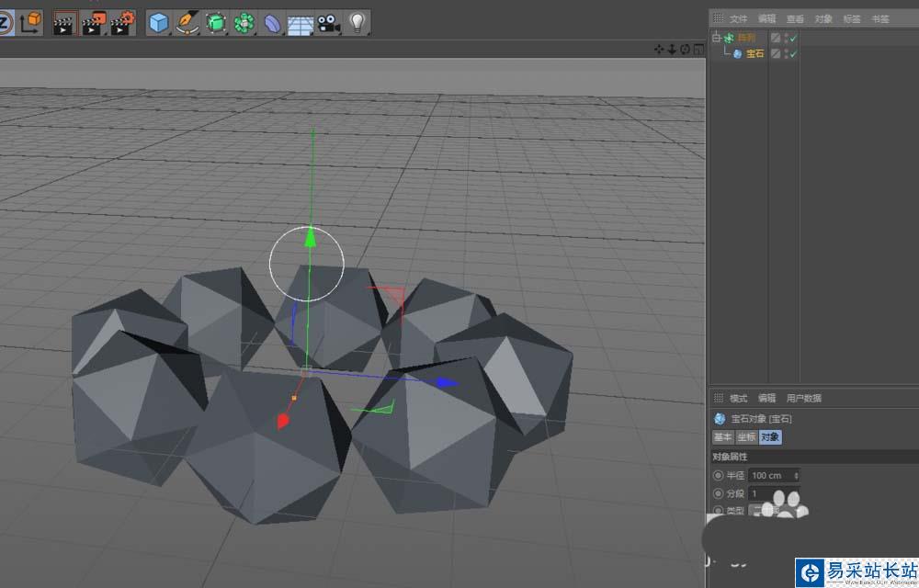Open the purple deformer objects icon
This screenshot has height=588, width=919.
click(273, 23)
